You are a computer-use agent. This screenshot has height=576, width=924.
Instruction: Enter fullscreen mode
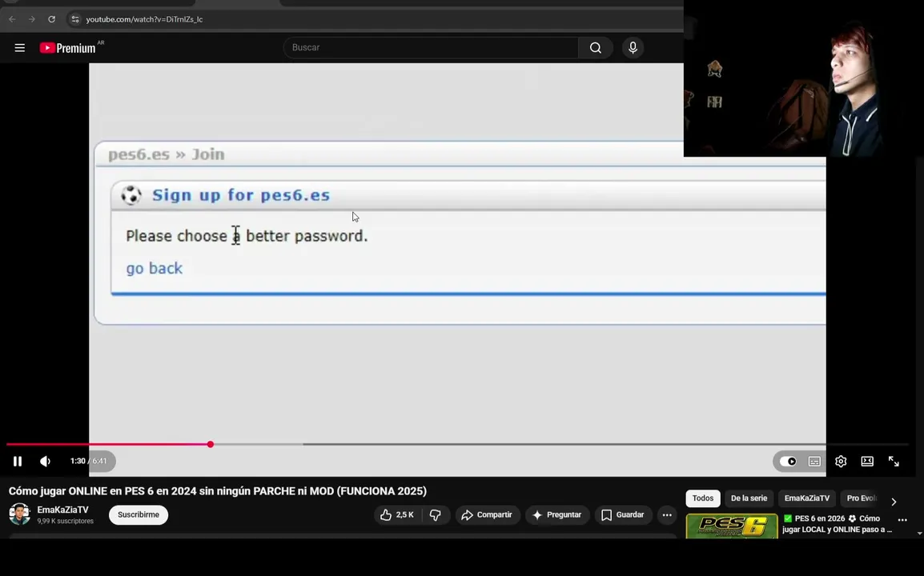[x=894, y=461]
